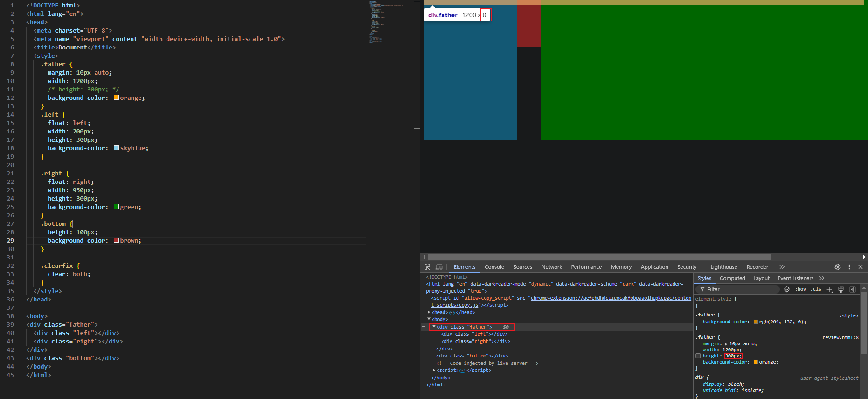Collapse the div class father node
Image resolution: width=868 pixels, height=399 pixels.
[x=434, y=327]
